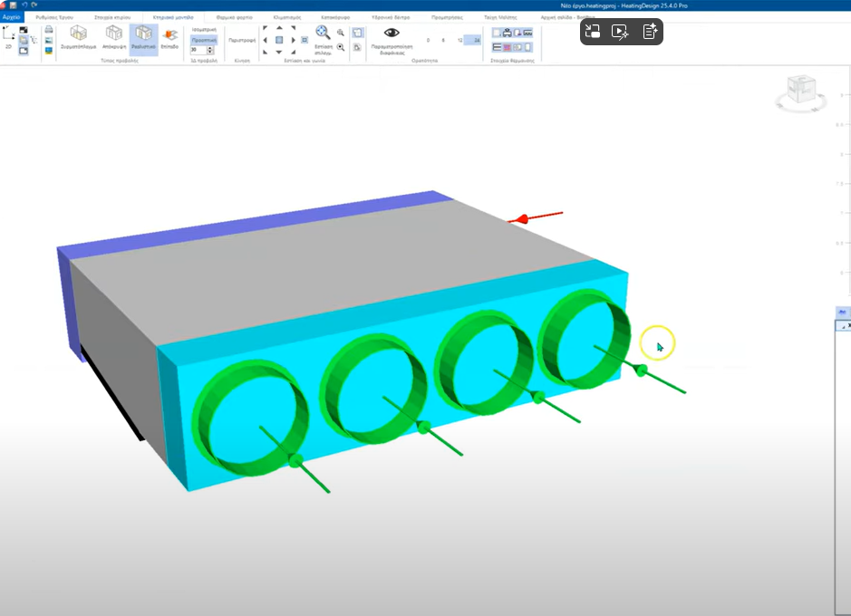Click the bottom small icon beside 2D

[24, 51]
